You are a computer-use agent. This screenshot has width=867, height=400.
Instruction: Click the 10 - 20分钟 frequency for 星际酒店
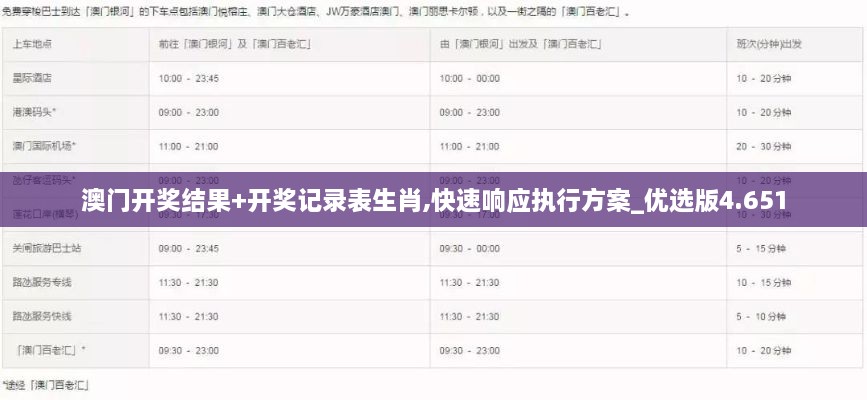pyautogui.click(x=763, y=79)
